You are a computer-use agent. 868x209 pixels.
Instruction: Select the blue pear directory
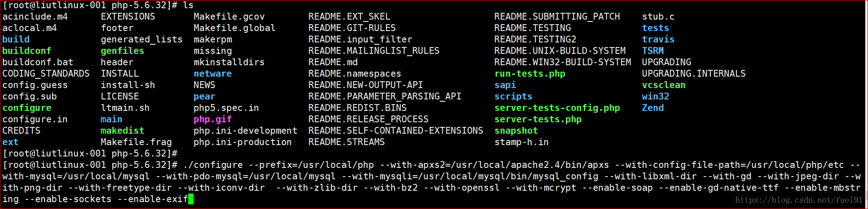[x=205, y=97]
